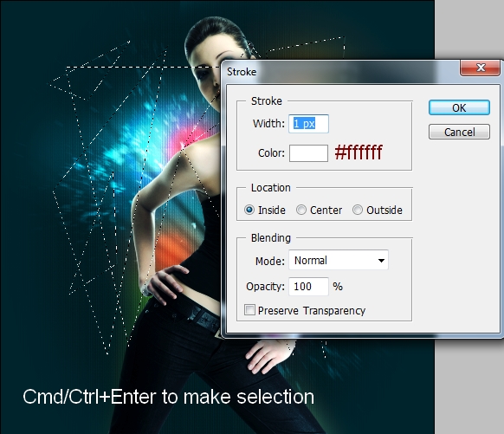Click the Stroke dialog title bar
Viewport: 504px width, 434px height.
pyautogui.click(x=340, y=71)
